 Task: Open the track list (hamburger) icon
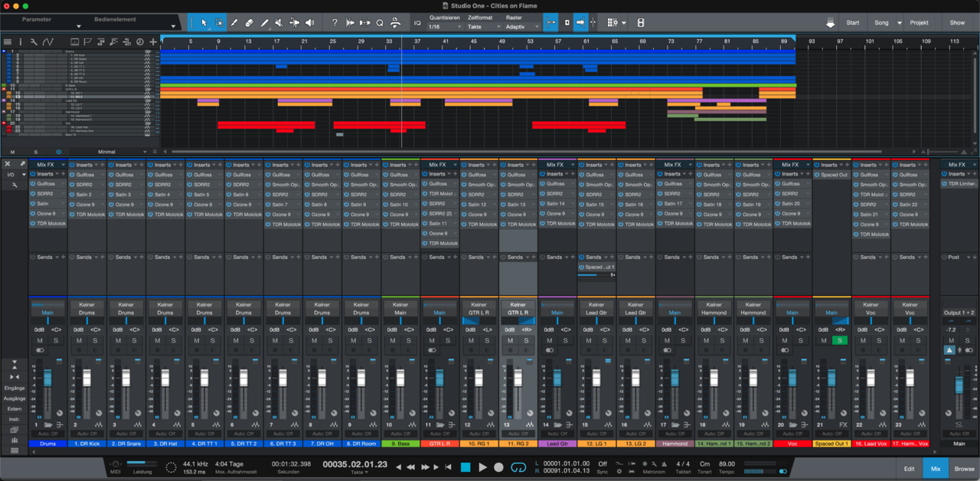pos(8,41)
